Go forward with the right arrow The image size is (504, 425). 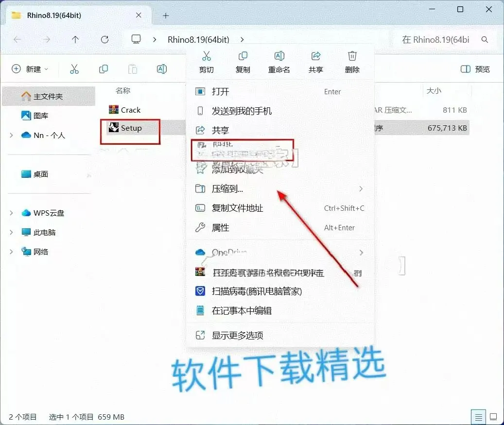click(47, 39)
